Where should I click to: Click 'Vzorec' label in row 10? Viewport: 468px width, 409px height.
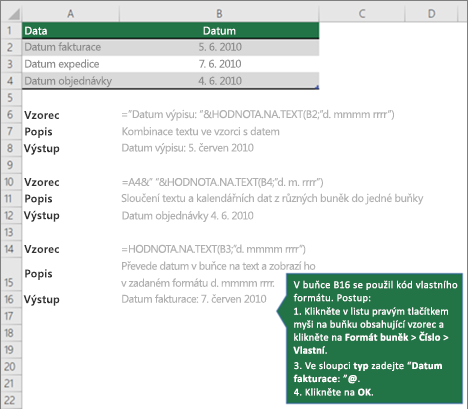point(42,182)
